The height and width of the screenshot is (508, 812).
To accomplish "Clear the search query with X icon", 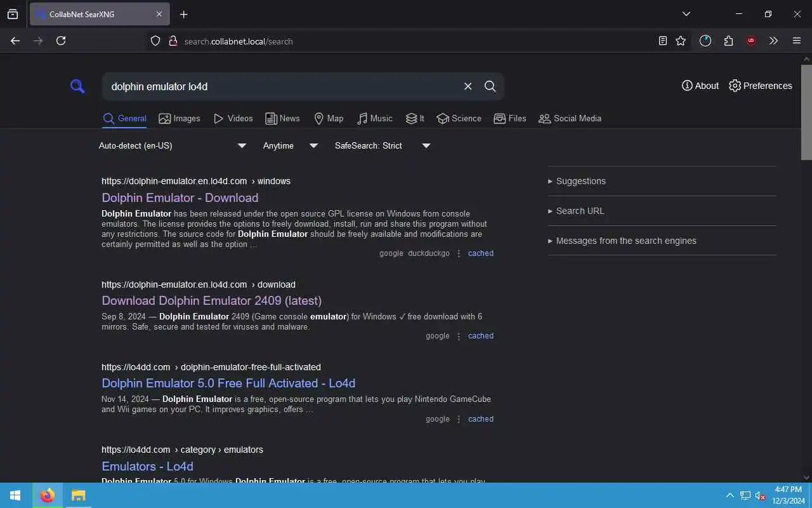I will [468, 86].
